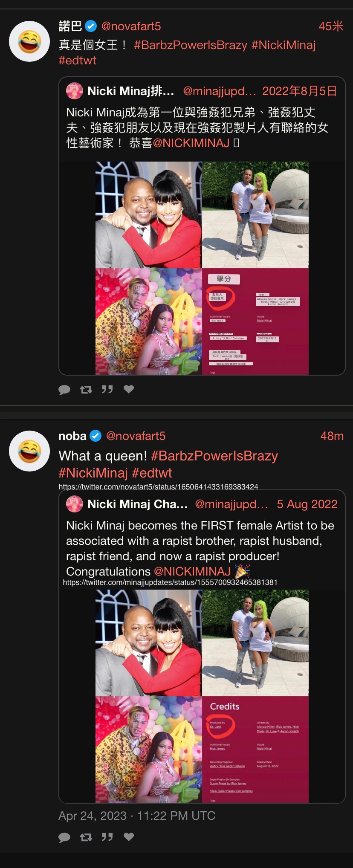
Task: Reply to the English noba tweet
Action: point(64,837)
